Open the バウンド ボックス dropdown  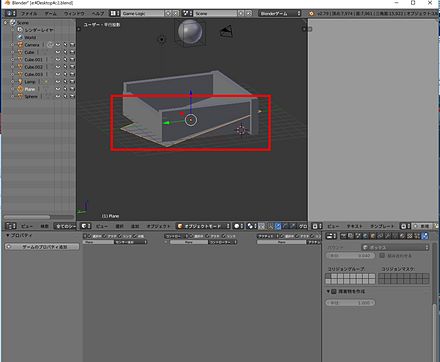(395, 248)
